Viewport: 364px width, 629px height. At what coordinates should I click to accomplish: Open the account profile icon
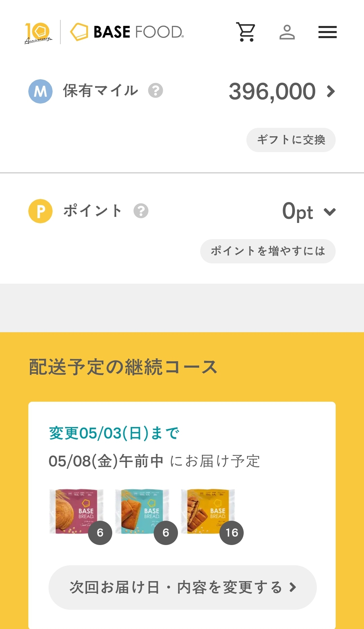tap(287, 32)
